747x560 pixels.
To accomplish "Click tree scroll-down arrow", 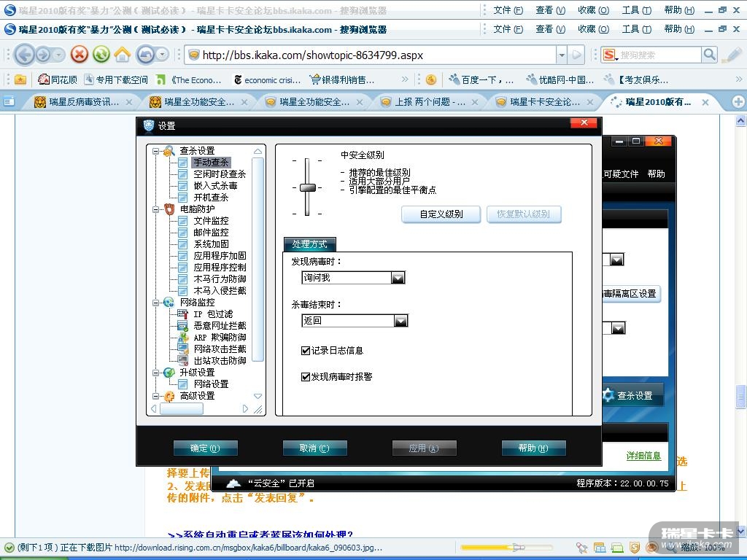I will [258, 396].
